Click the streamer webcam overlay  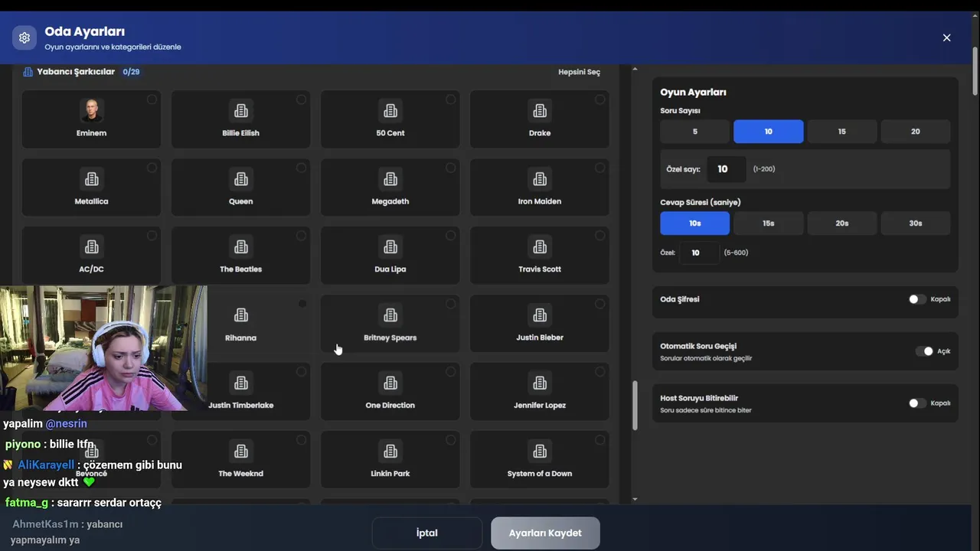click(x=103, y=348)
